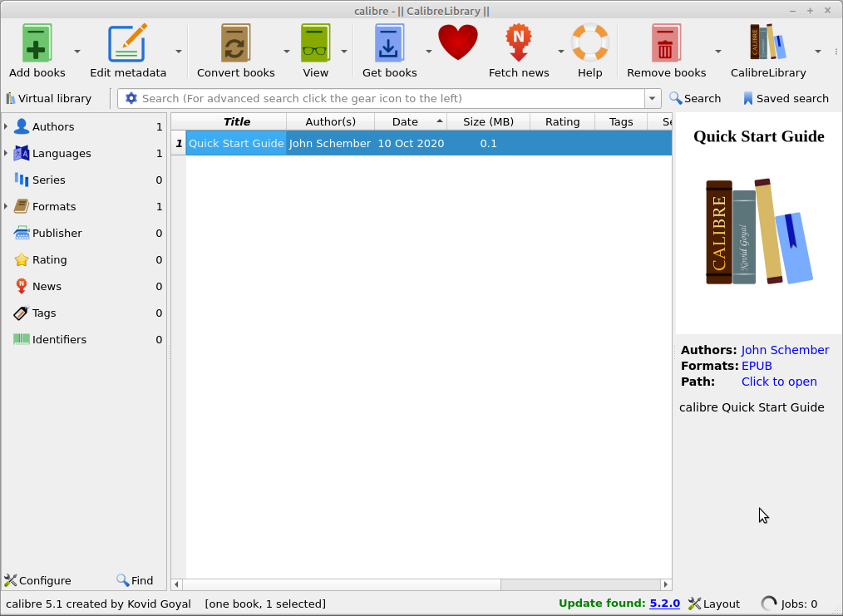Click 'calibre Quick Start Guide' description text
The image size is (843, 616).
(x=752, y=407)
